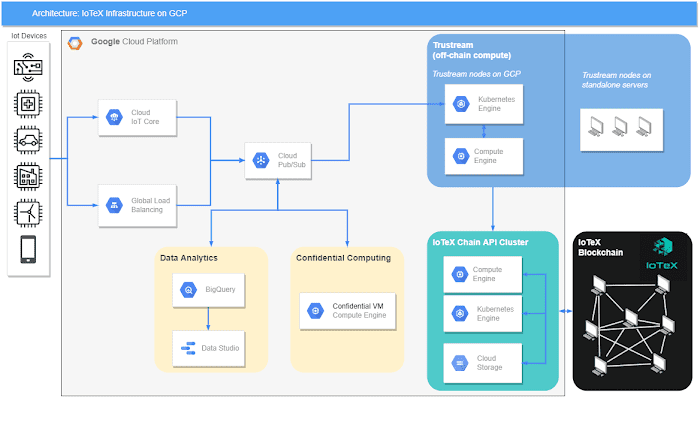700x440 pixels.
Task: Select the Cloud Pub/Sub label
Action: (292, 160)
